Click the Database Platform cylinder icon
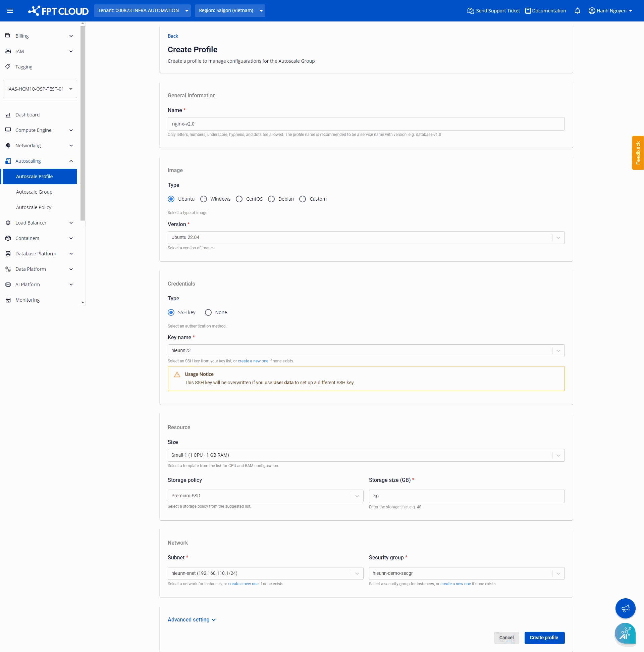The height and width of the screenshot is (652, 644). click(x=8, y=254)
